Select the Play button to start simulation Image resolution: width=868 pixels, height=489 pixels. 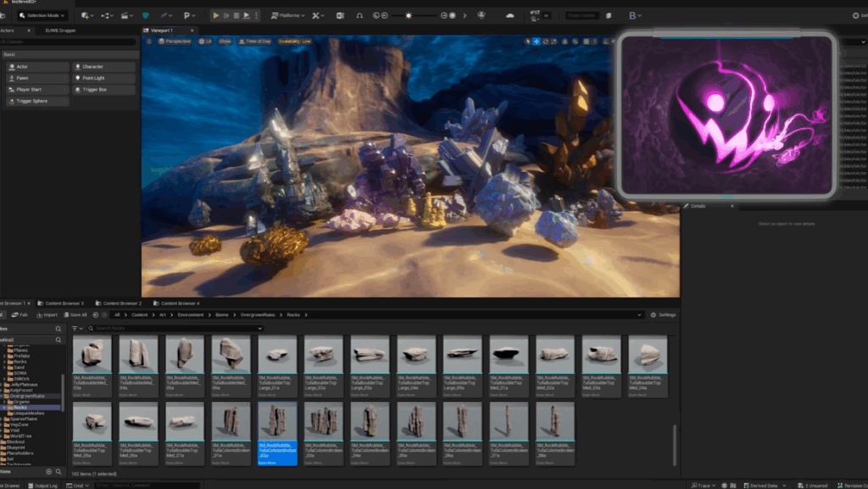coord(217,14)
